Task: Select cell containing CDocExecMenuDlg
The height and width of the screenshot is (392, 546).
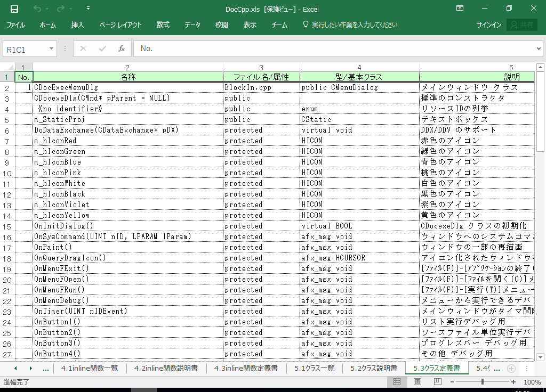Action: click(127, 87)
